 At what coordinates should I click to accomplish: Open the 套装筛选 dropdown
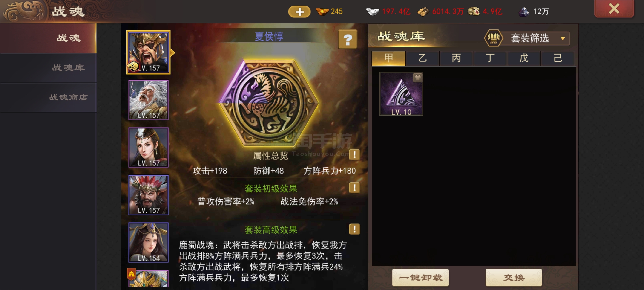(x=527, y=38)
